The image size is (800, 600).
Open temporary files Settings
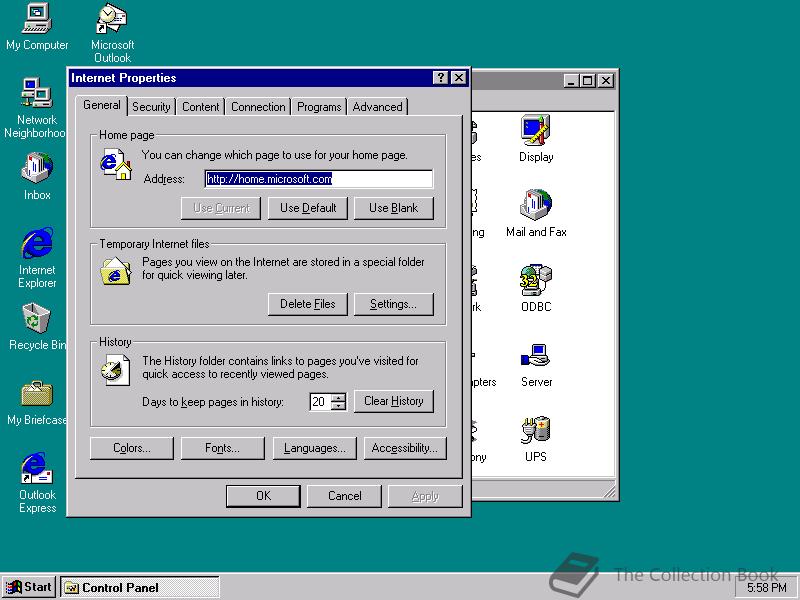[393, 304]
